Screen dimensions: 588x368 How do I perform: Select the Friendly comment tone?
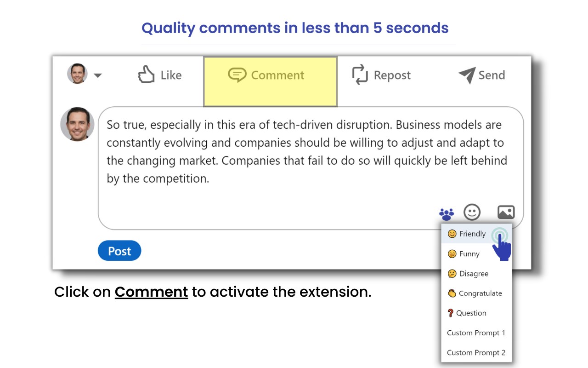(x=472, y=234)
